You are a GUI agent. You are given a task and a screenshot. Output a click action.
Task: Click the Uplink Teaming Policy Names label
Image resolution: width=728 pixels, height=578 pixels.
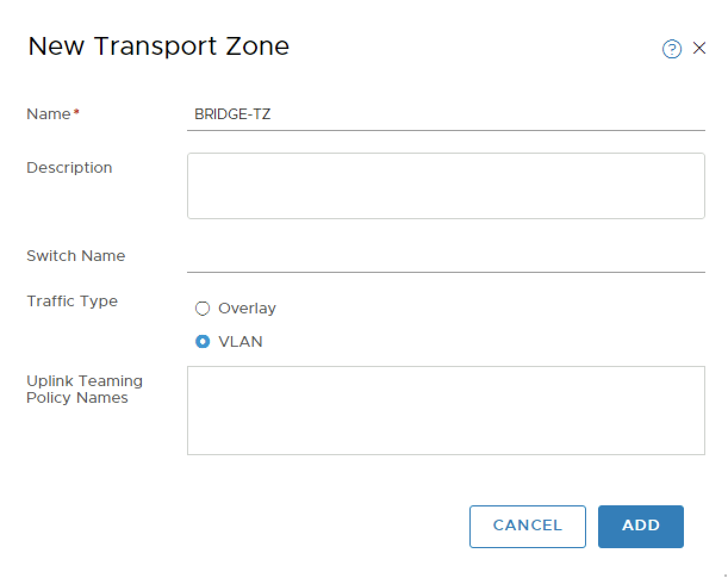(84, 390)
